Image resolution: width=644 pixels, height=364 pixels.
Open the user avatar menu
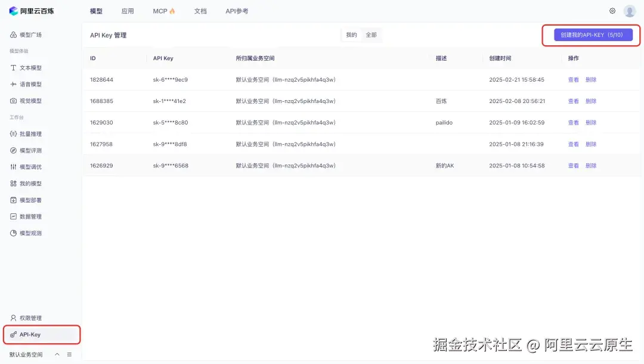click(630, 11)
